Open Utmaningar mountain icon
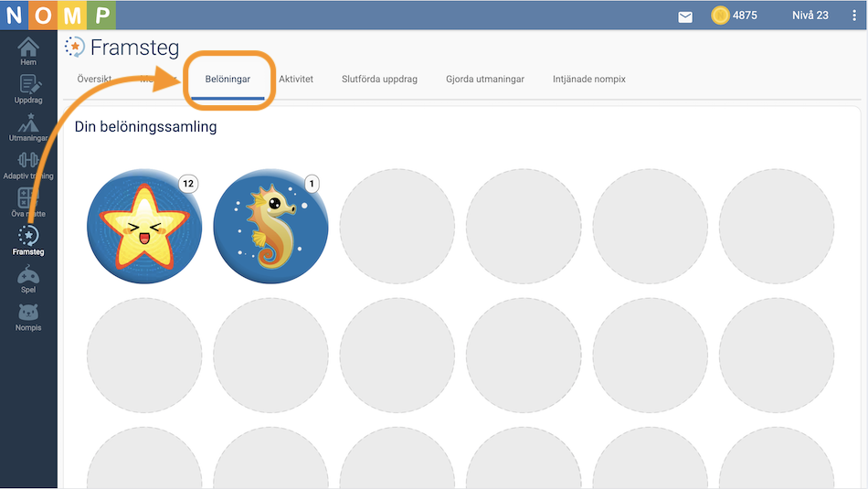Viewport: 868px width, 489px height. coord(28,127)
